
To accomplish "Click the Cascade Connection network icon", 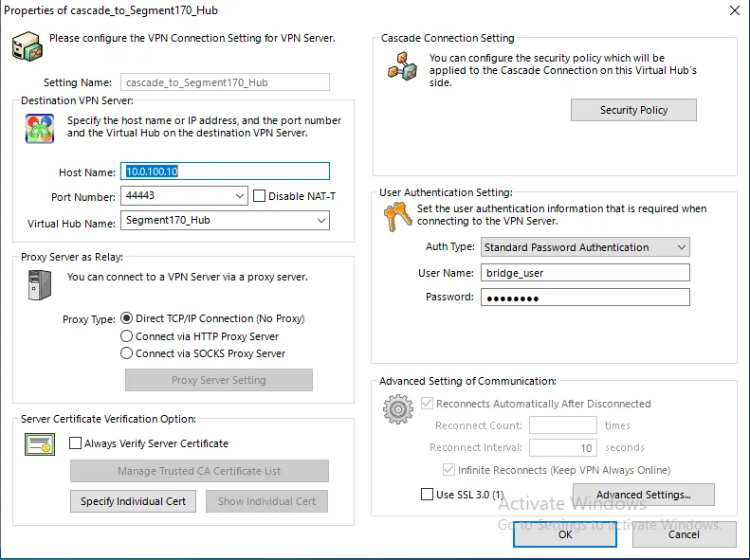I will coord(403,66).
